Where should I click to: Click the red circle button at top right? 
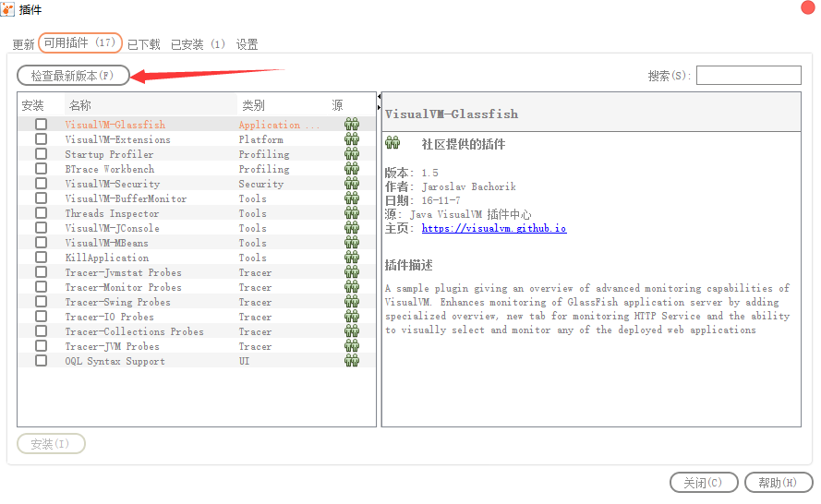(808, 8)
